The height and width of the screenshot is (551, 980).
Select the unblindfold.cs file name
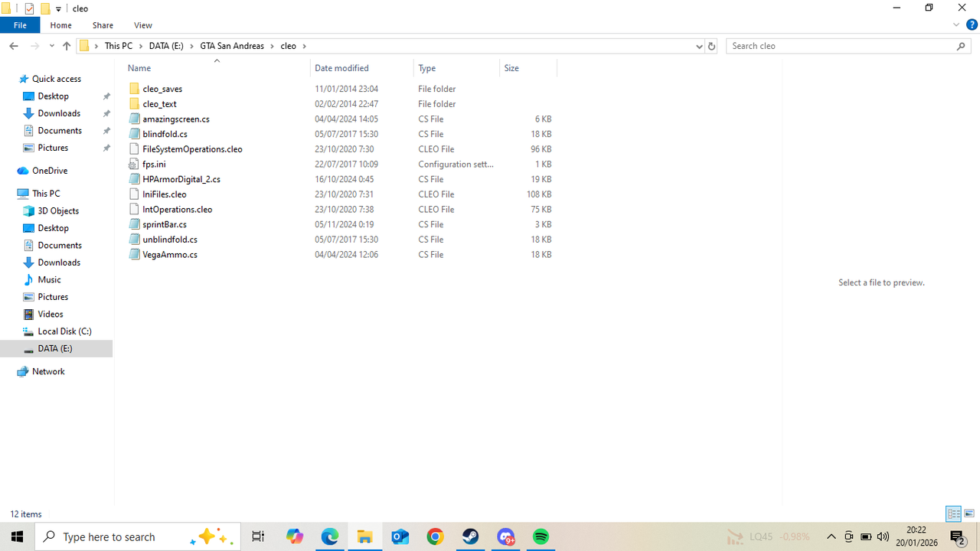pyautogui.click(x=170, y=240)
